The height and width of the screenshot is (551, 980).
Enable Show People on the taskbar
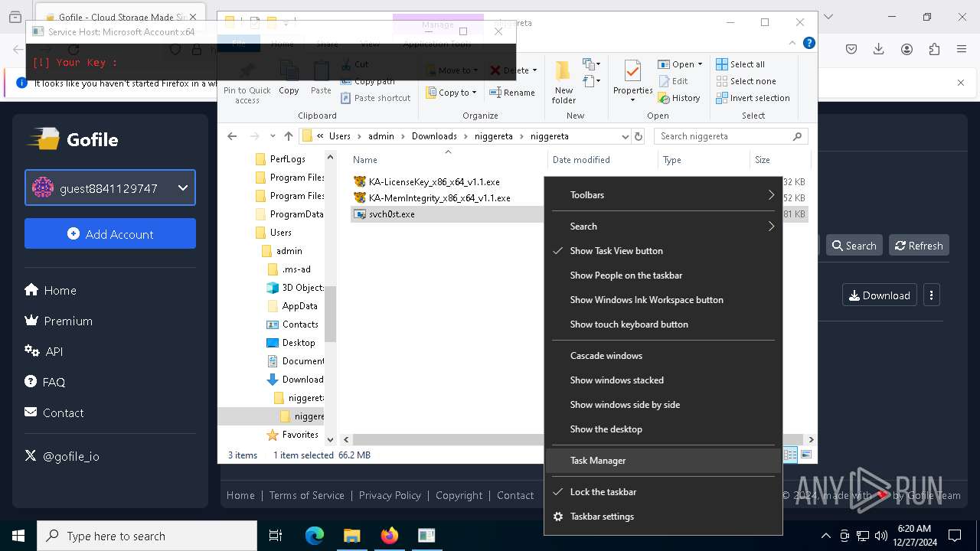[663, 275]
